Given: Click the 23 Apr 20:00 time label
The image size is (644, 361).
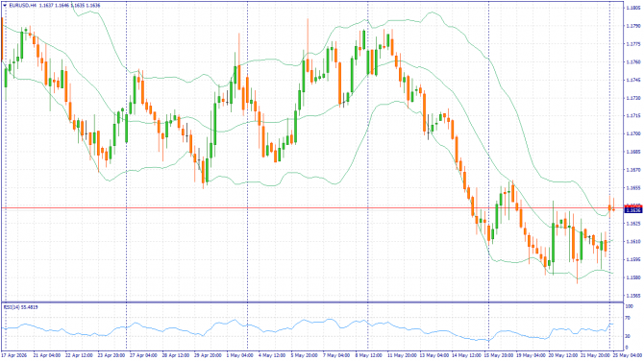Looking at the screenshot, I should (x=111, y=355).
